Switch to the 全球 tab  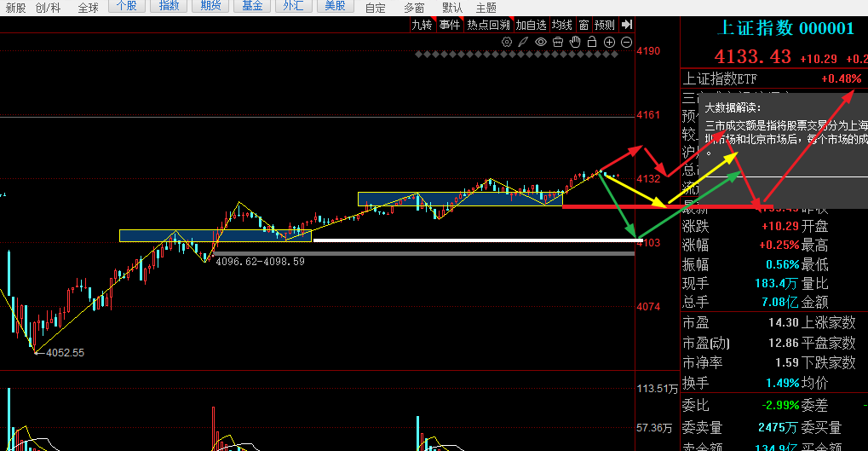pyautogui.click(x=88, y=8)
